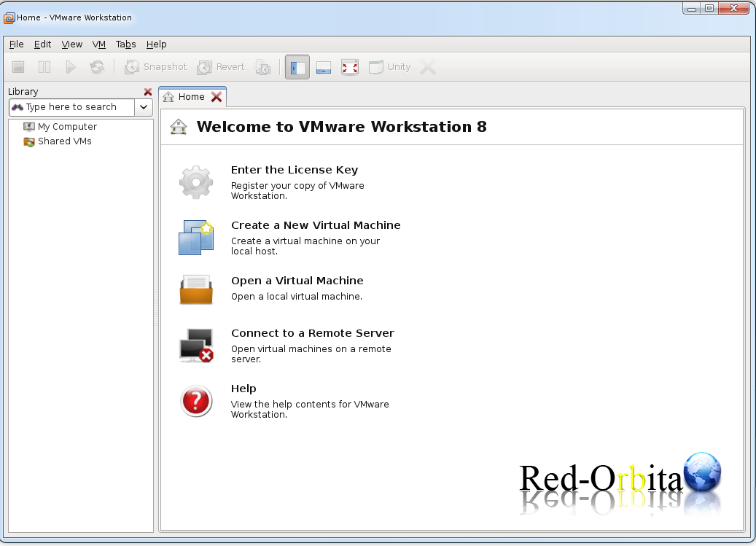Click the Connect to a Remote Server link
The height and width of the screenshot is (546, 756).
pos(313,333)
